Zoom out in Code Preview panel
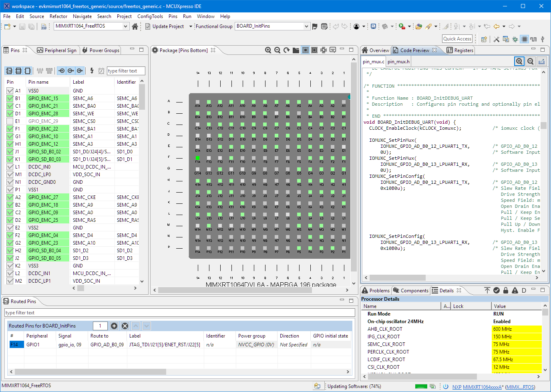The image size is (551, 392). (x=530, y=61)
